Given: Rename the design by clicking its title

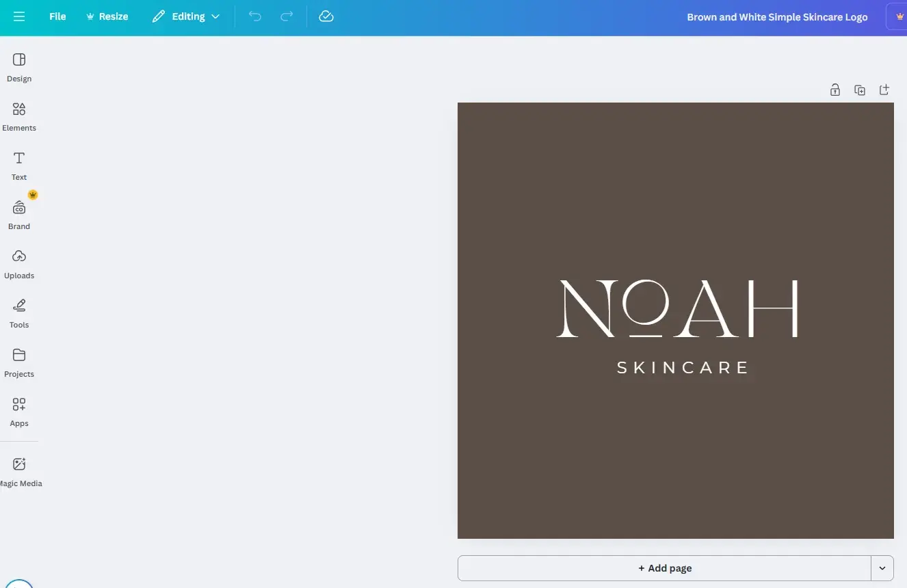Looking at the screenshot, I should pyautogui.click(x=777, y=16).
